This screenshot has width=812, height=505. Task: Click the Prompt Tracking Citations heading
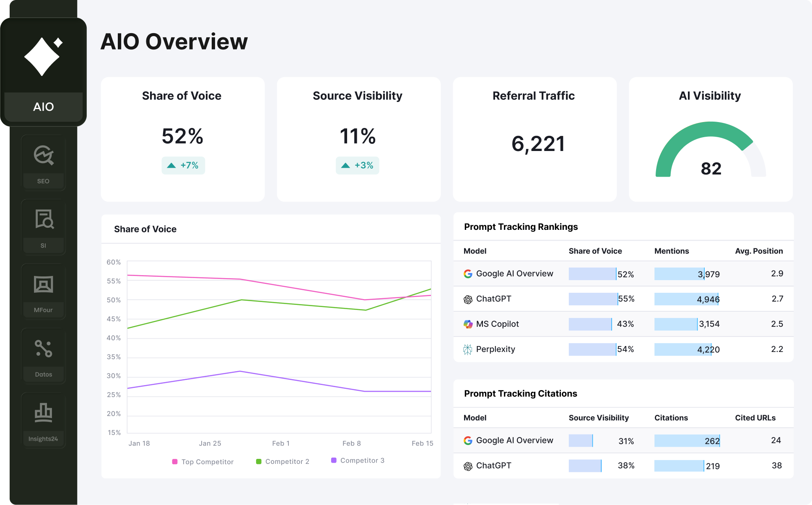(x=521, y=394)
